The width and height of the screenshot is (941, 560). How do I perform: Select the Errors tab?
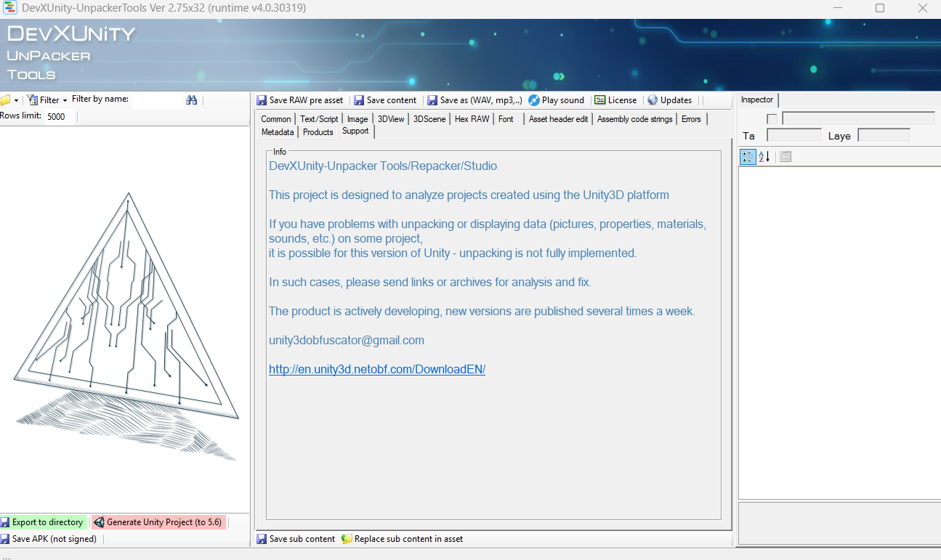(x=691, y=119)
